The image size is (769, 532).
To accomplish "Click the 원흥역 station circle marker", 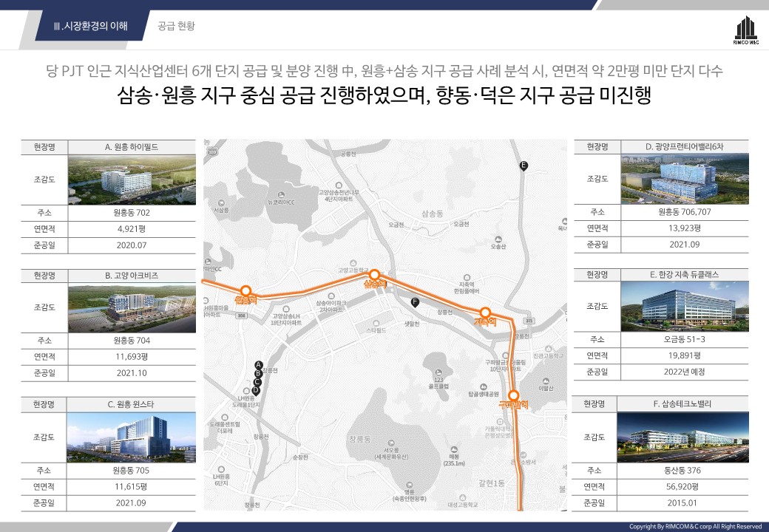I will 245,292.
